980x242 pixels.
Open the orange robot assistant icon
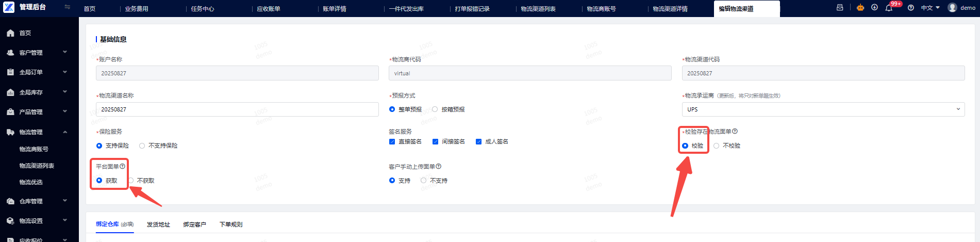860,7
